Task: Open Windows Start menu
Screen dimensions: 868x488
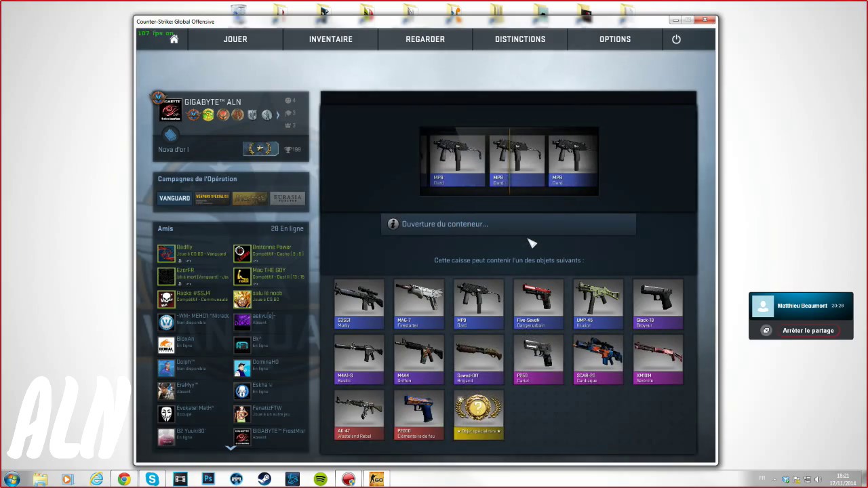Action: point(12,479)
